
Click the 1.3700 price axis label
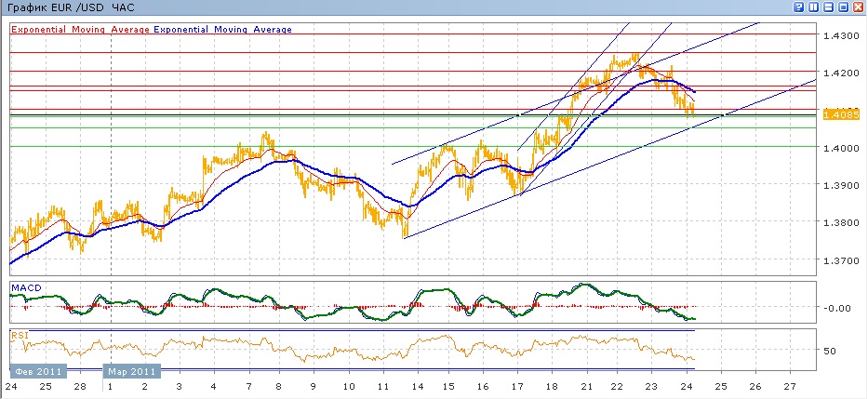click(x=840, y=260)
